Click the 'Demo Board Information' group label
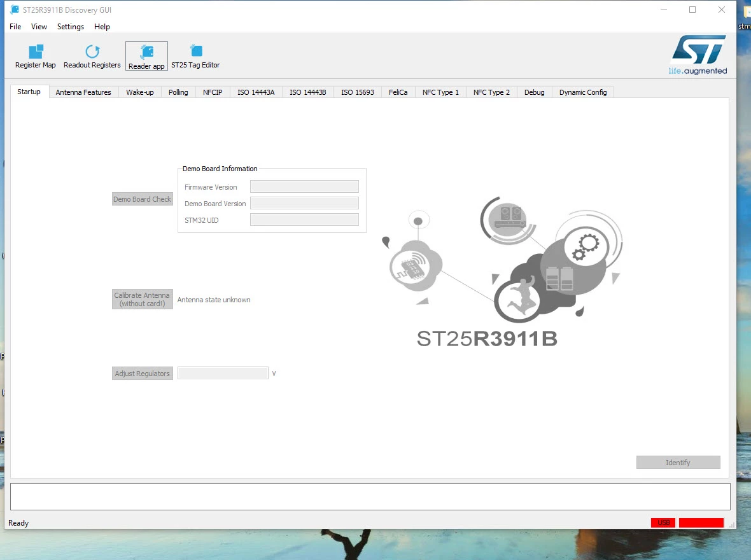The image size is (751, 560). tap(220, 169)
